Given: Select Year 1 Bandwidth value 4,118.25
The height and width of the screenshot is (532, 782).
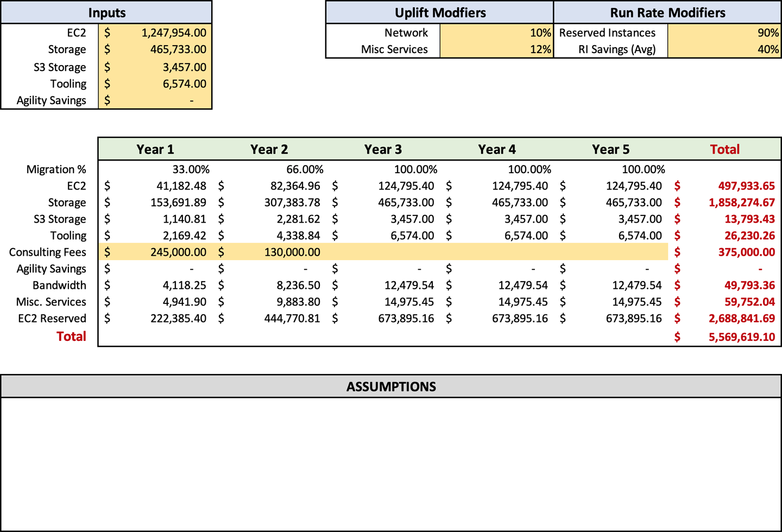Looking at the screenshot, I should [x=185, y=285].
